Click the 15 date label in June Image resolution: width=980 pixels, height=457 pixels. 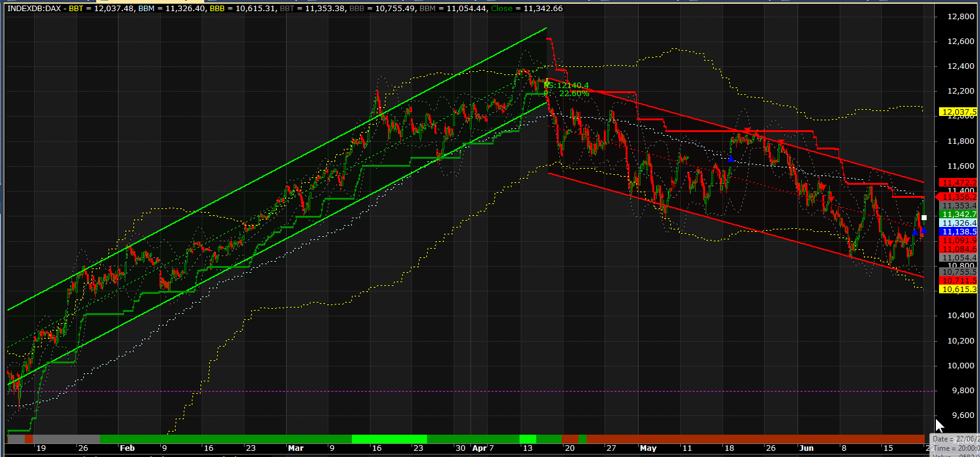click(x=888, y=448)
